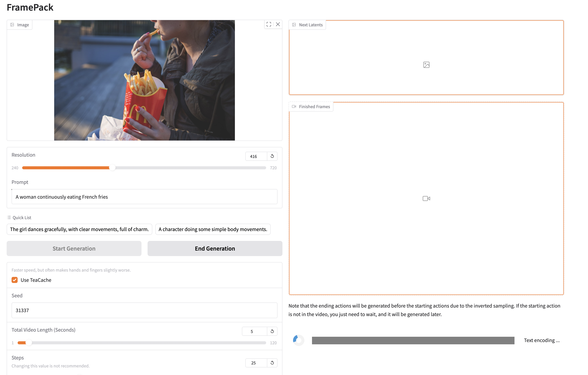The height and width of the screenshot is (375, 588).
Task: Reset Steps value using reset icon
Action: pos(272,363)
